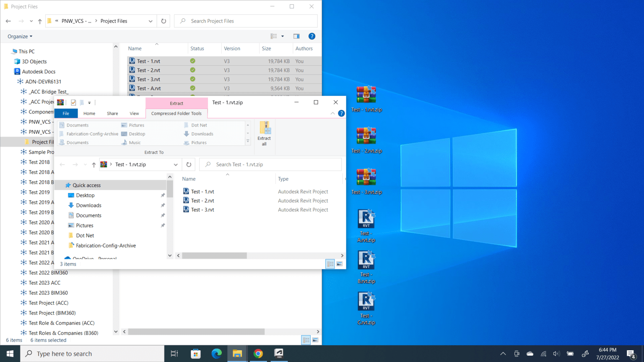Open Google Chrome from the taskbar
The width and height of the screenshot is (644, 362).
point(258,353)
